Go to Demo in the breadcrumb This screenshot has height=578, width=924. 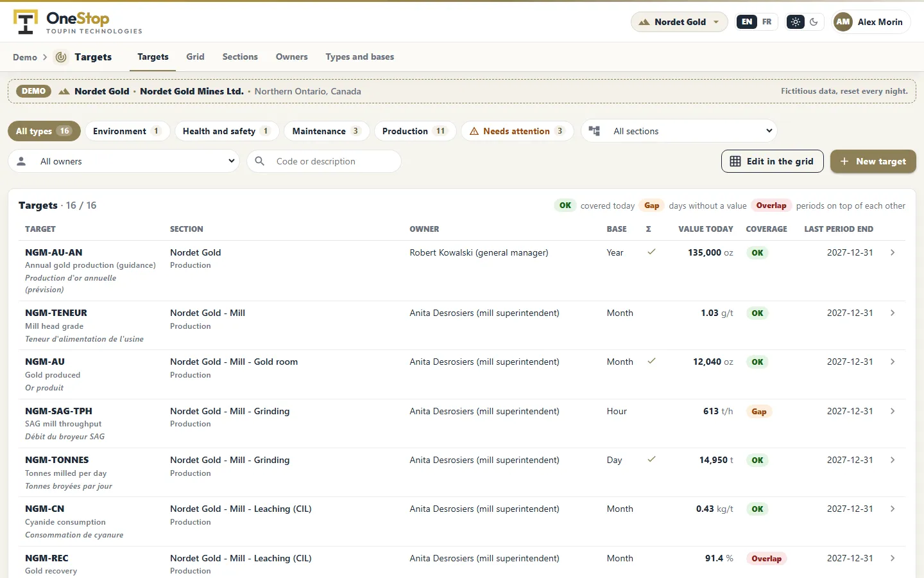tap(25, 57)
